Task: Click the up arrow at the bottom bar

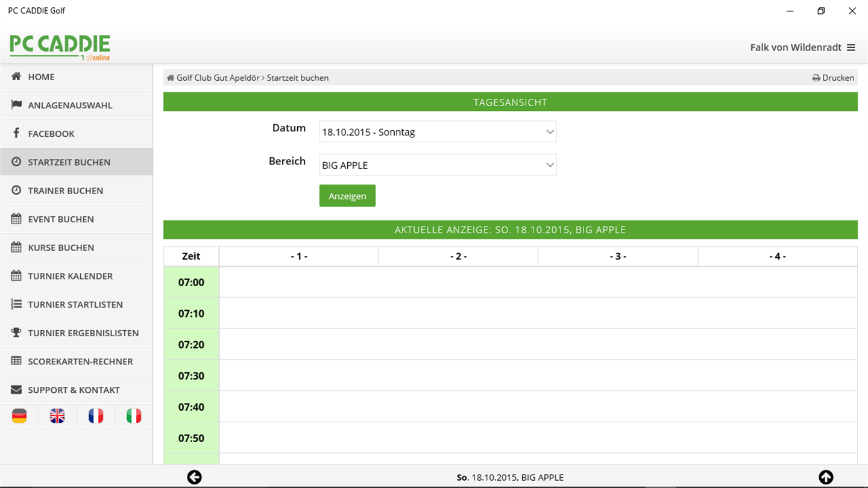Action: (826, 477)
